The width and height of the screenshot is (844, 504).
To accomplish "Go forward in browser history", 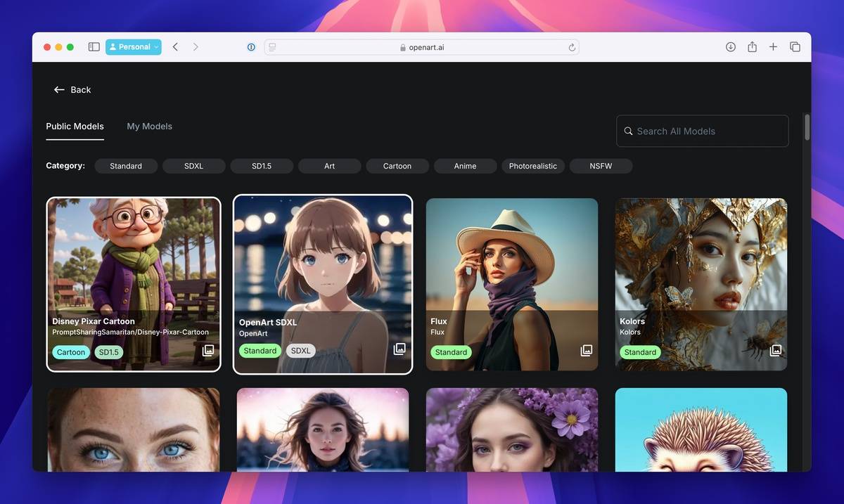I will pyautogui.click(x=196, y=47).
